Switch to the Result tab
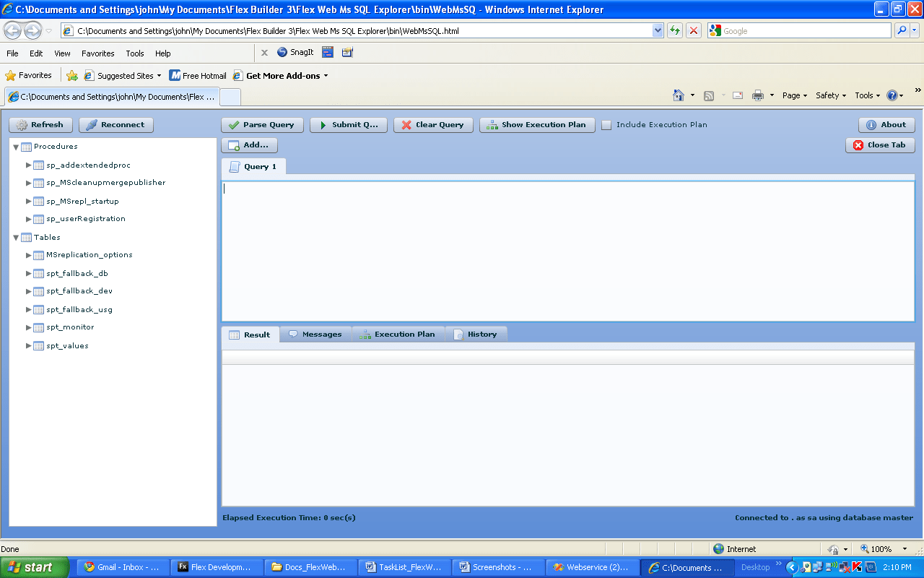 click(x=250, y=335)
